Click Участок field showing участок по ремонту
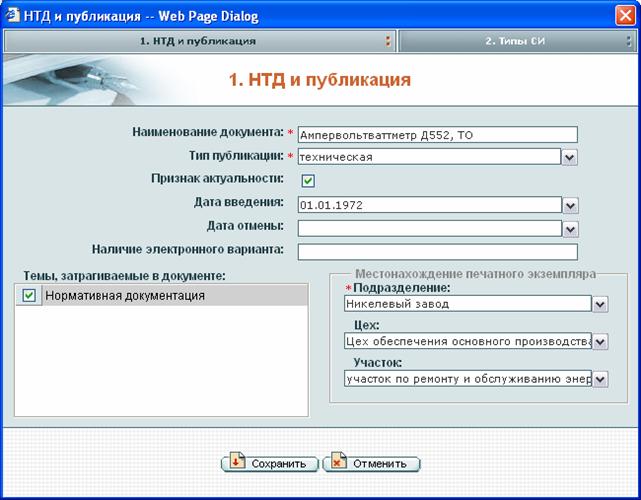Screen dimensions: 641x500 (x=468, y=379)
